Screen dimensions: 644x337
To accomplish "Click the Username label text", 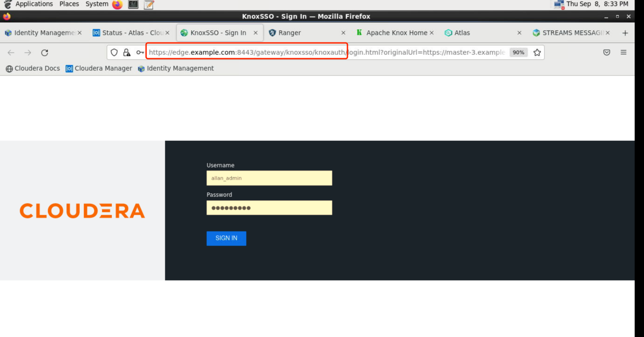I will pos(220,166).
